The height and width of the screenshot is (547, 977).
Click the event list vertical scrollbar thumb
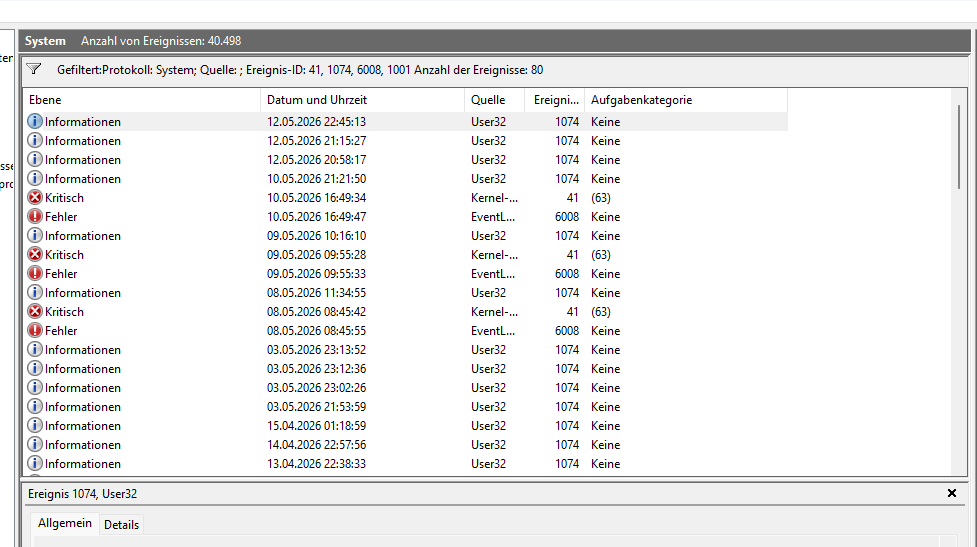(958, 147)
